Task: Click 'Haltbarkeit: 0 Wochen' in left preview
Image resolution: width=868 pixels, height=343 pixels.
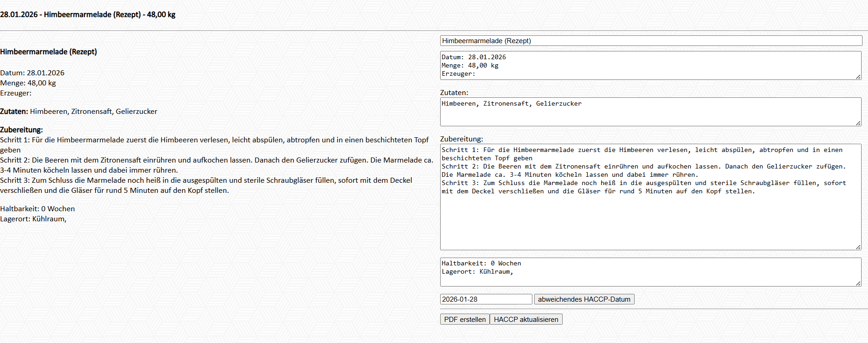Action: (x=38, y=209)
